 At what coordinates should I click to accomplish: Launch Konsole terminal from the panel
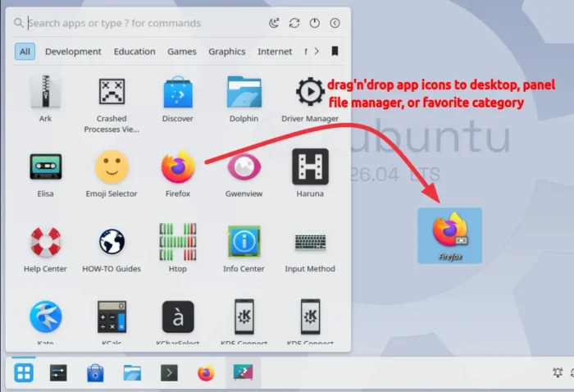pos(169,373)
